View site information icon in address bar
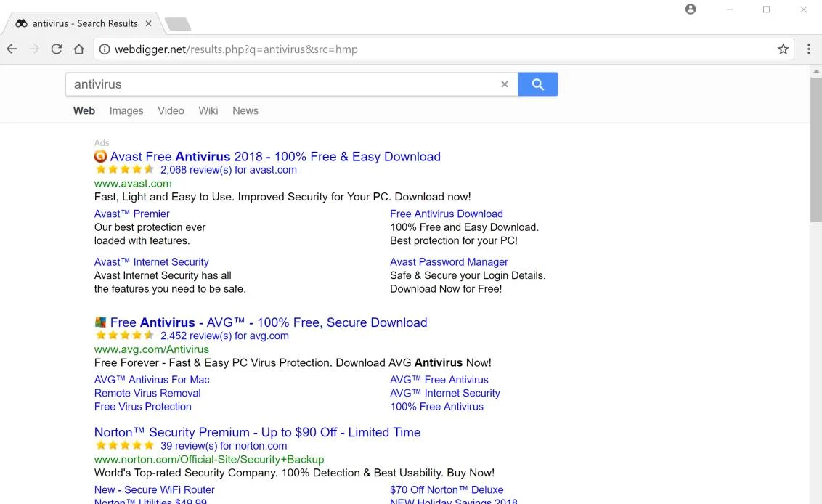822x504 pixels. pos(105,49)
